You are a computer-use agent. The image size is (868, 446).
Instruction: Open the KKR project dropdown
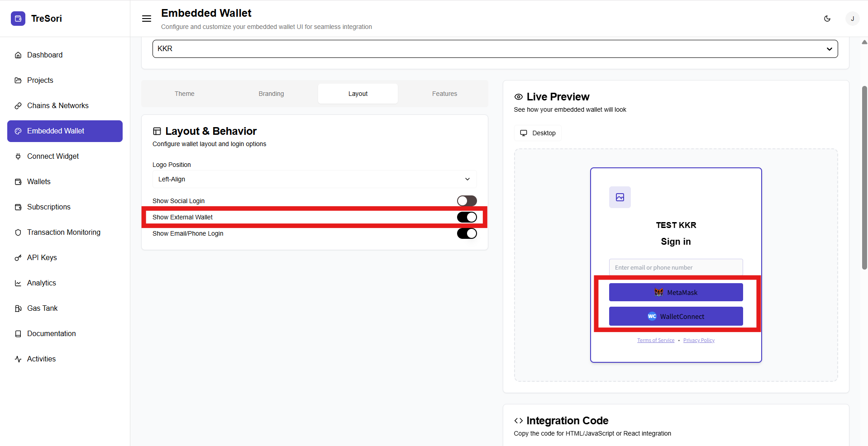click(495, 49)
